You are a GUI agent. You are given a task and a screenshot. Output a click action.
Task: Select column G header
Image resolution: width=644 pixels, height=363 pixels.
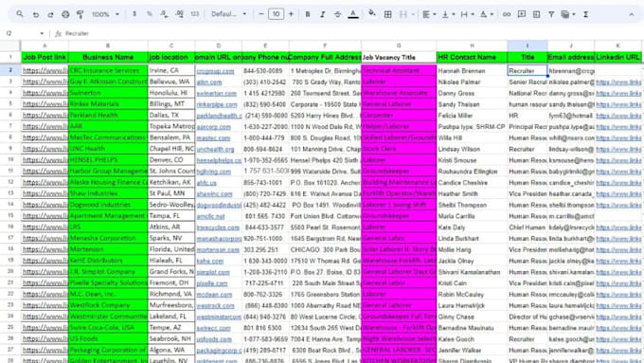tap(399, 45)
